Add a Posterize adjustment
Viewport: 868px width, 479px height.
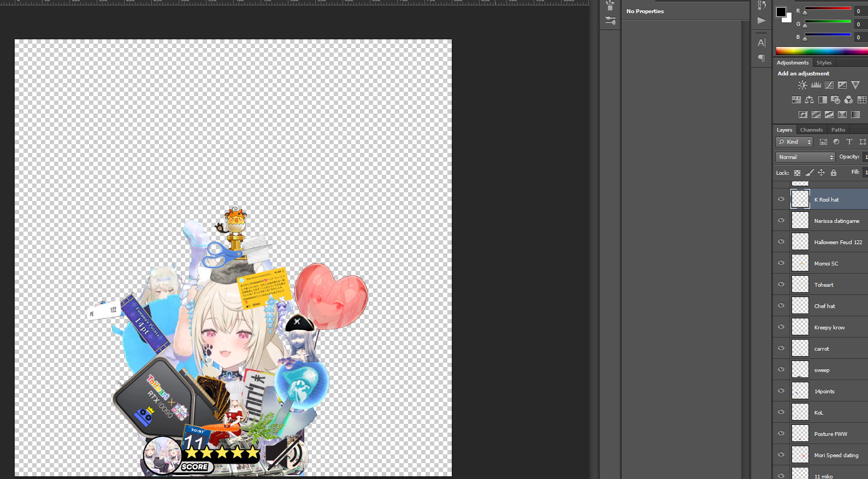pyautogui.click(x=816, y=115)
